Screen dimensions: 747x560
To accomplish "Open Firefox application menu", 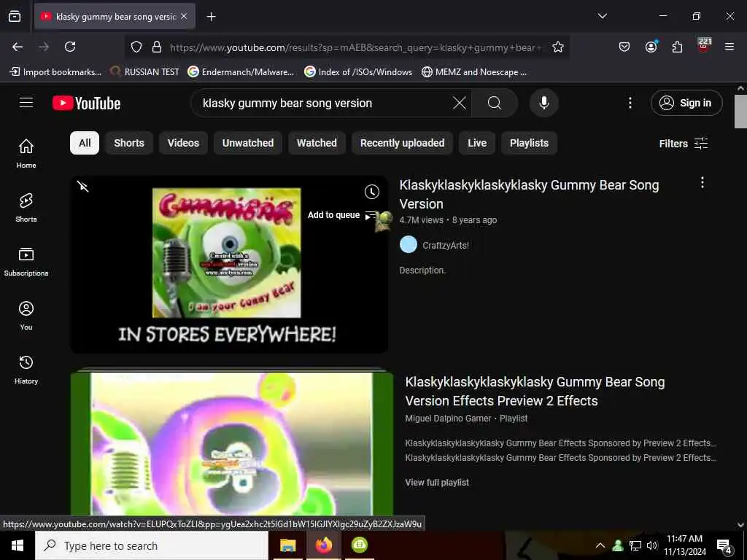I will click(729, 47).
